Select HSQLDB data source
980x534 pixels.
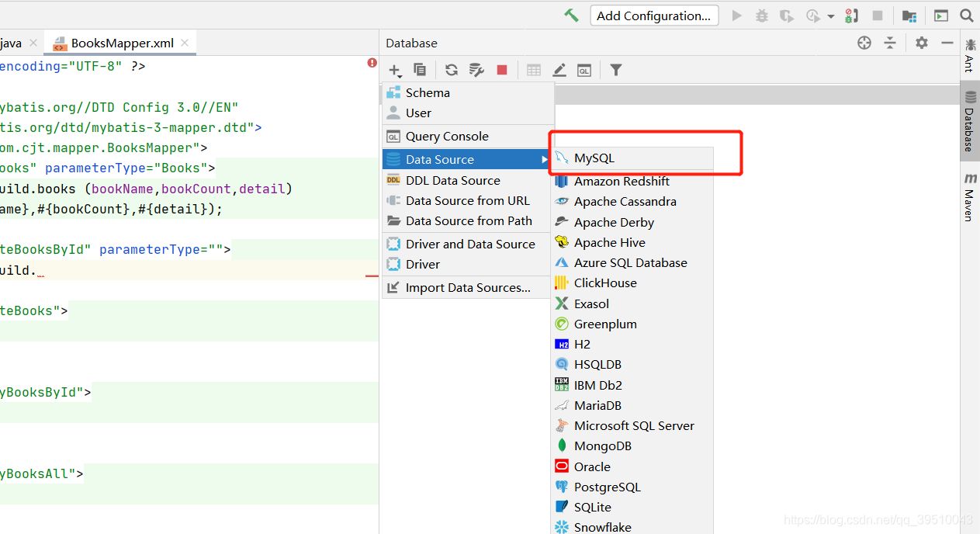click(632, 364)
